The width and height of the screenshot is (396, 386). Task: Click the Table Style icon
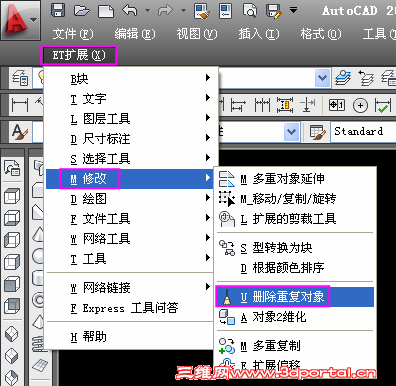(317, 132)
